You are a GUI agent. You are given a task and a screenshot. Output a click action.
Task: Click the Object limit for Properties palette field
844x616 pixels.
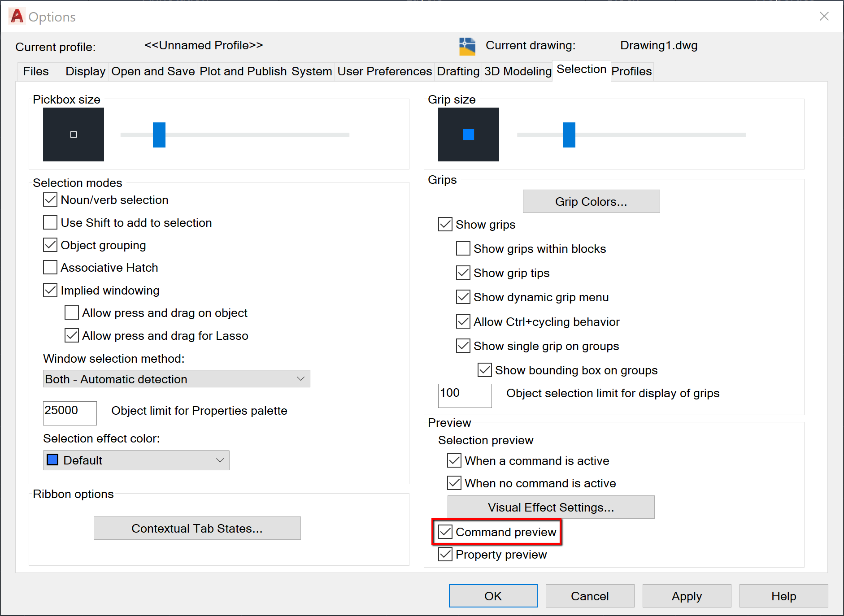coord(70,413)
